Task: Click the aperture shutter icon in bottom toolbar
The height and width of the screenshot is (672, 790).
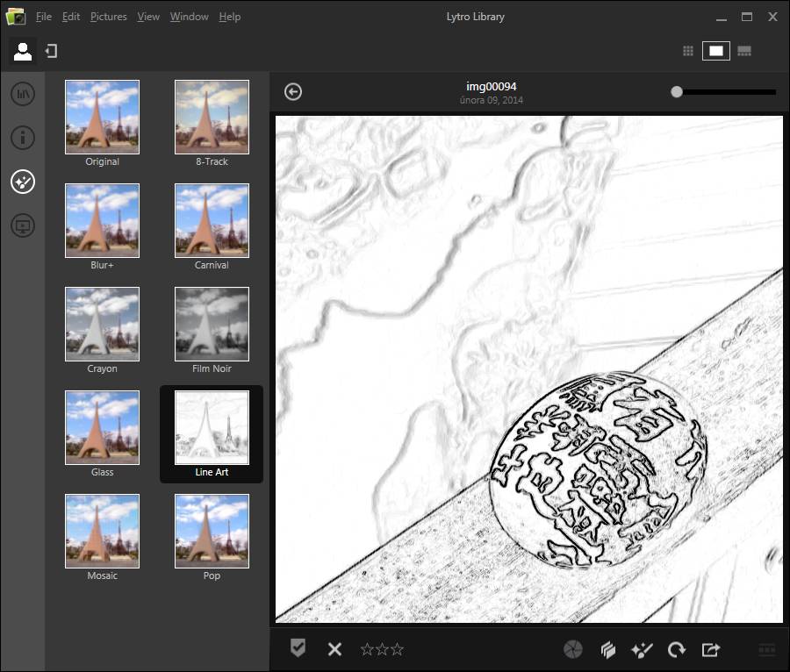Action: pyautogui.click(x=572, y=649)
